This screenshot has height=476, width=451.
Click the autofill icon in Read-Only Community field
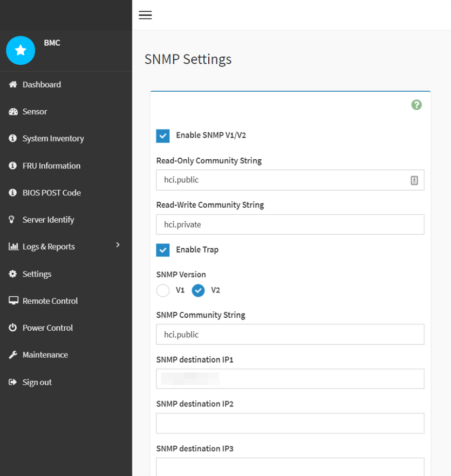tap(414, 180)
